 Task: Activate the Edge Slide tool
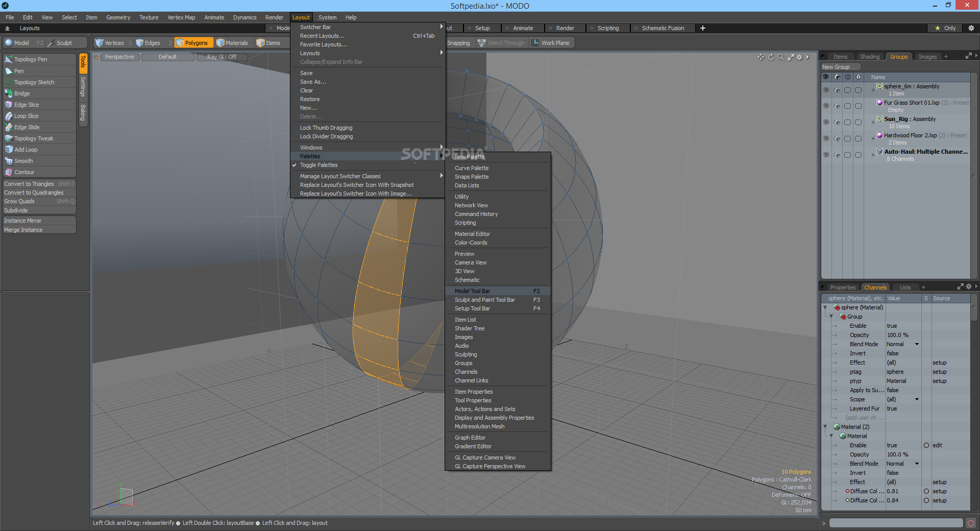pos(39,127)
